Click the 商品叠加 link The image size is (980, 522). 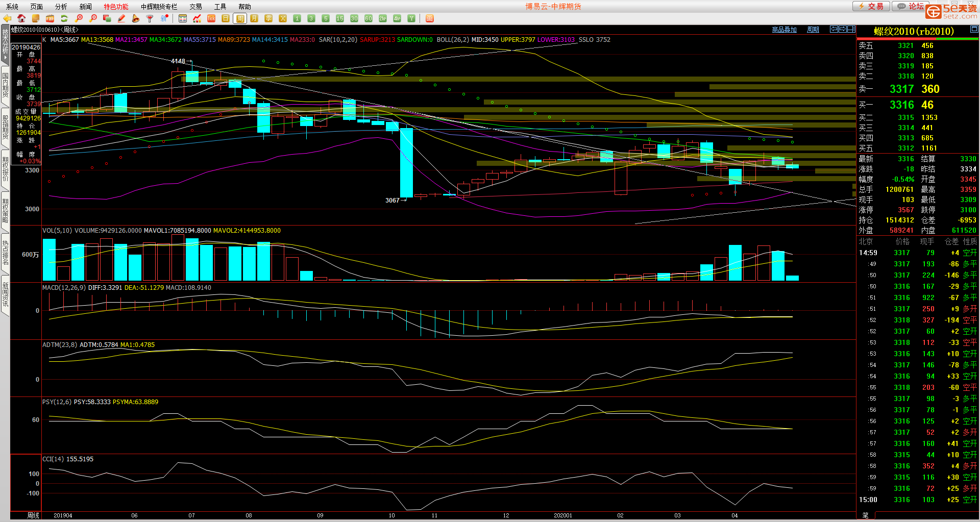pos(785,30)
